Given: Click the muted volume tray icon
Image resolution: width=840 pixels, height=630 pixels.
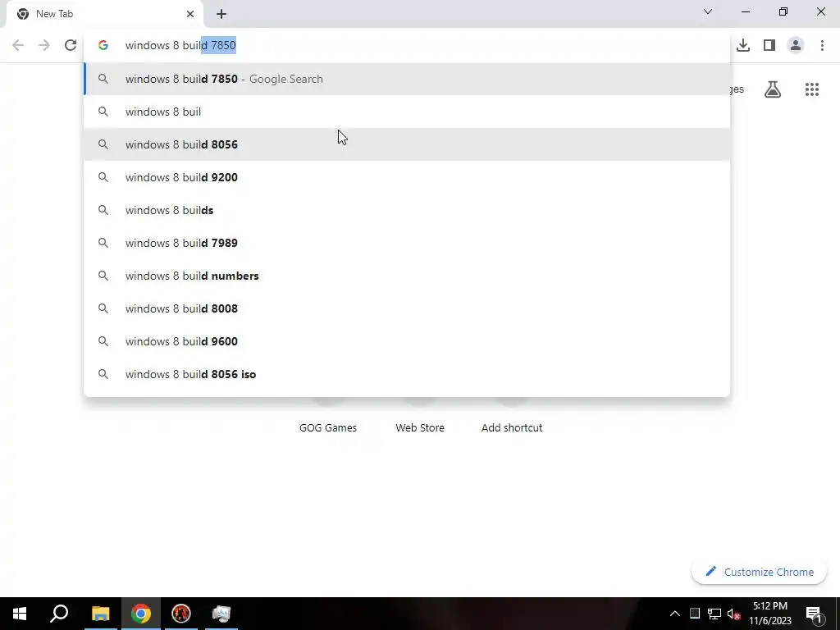Looking at the screenshot, I should point(733,614).
